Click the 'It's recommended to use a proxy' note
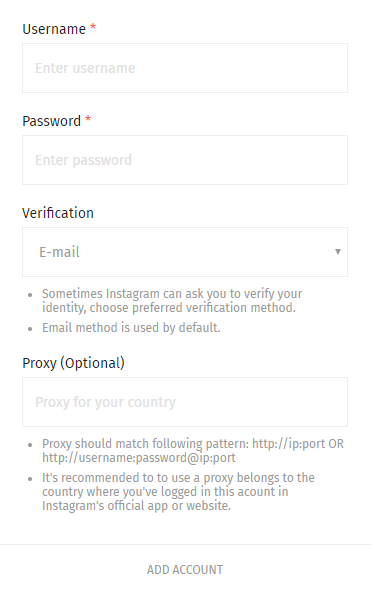This screenshot has height=592, width=372. (x=178, y=492)
